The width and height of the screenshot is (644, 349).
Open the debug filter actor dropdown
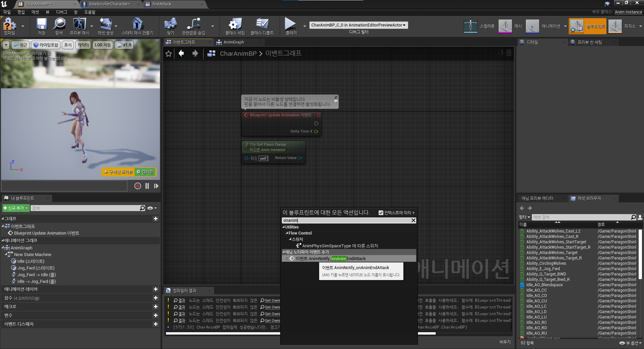click(x=358, y=25)
